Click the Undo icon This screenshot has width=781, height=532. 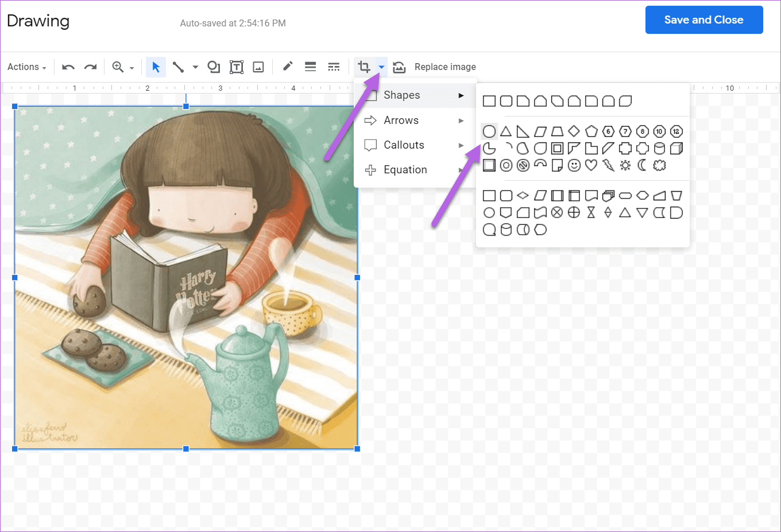(x=68, y=67)
